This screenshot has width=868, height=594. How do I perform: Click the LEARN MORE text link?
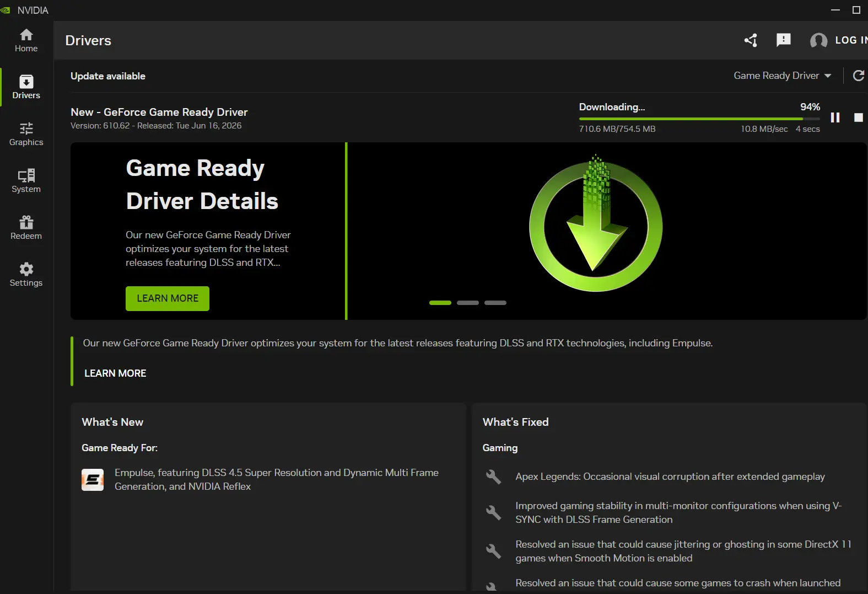[115, 373]
